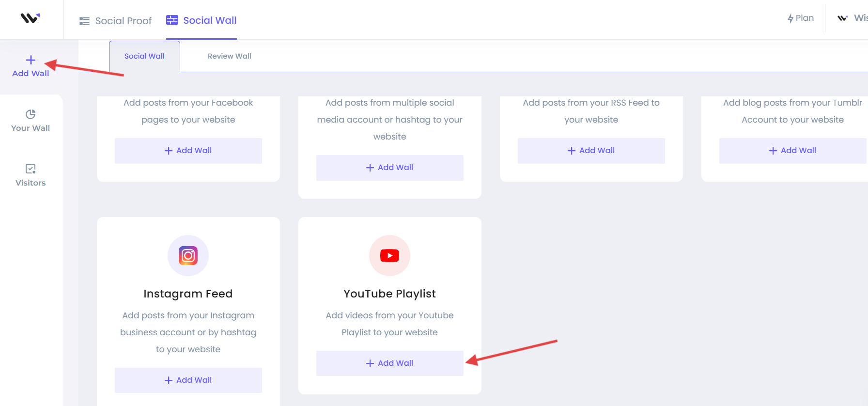Add Wall for RSS Feed
Image resolution: width=868 pixels, height=406 pixels.
[591, 151]
